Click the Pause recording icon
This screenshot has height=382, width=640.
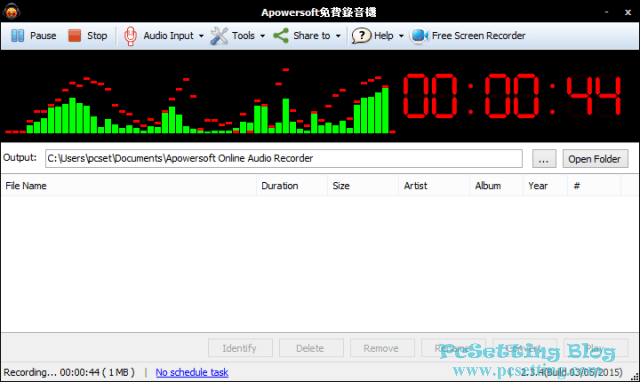pos(18,36)
